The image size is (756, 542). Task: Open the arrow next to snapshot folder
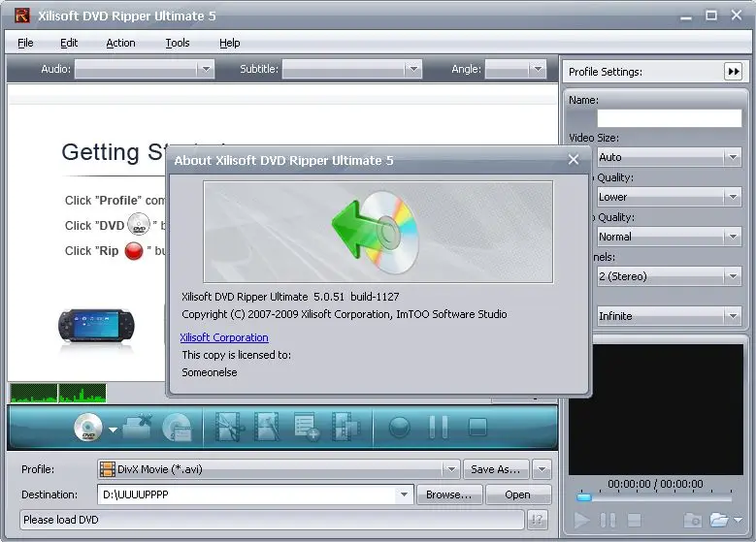coord(738,520)
